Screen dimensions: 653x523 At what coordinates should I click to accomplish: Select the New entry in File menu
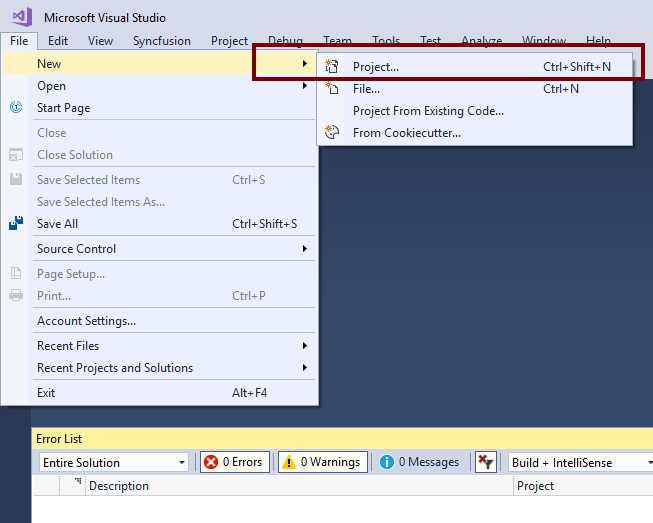[x=160, y=64]
